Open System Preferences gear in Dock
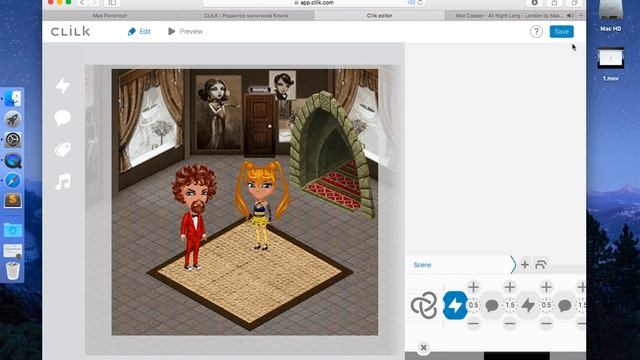Viewport: 640px width, 360px height. [x=13, y=140]
